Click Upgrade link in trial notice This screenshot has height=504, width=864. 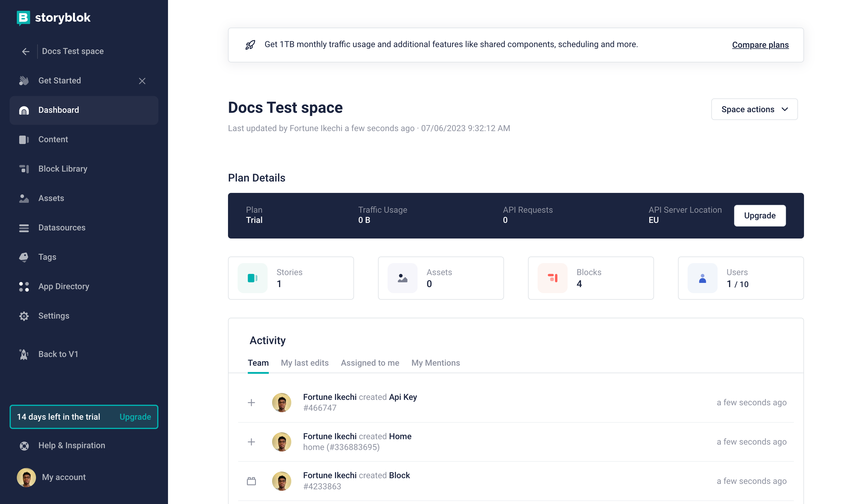(x=135, y=417)
